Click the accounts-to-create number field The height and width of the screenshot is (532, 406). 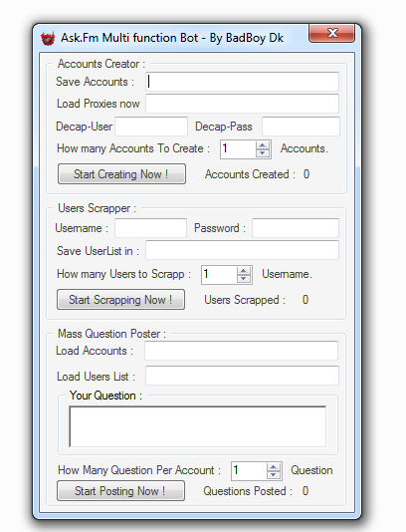[238, 149]
